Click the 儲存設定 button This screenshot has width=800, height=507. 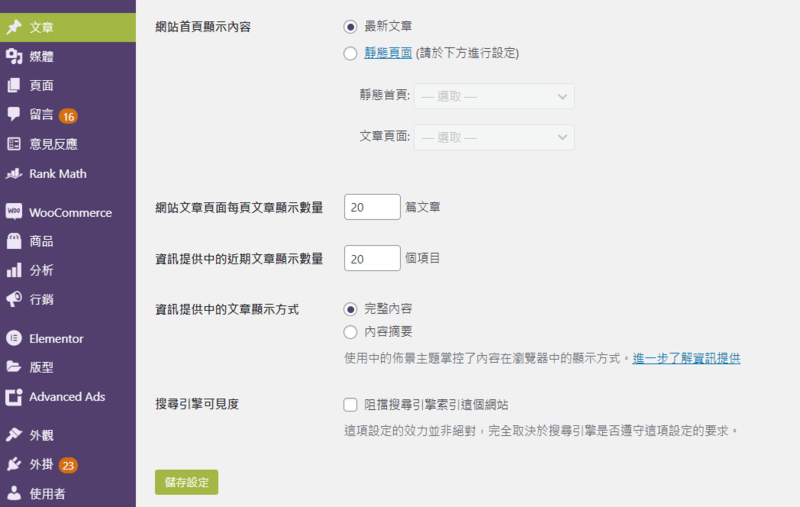pos(186,482)
